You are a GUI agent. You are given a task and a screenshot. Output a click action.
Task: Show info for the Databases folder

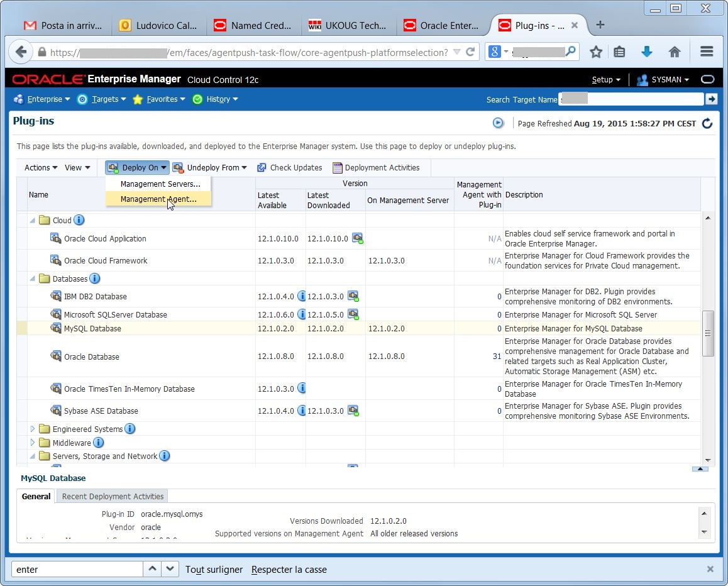[95, 279]
